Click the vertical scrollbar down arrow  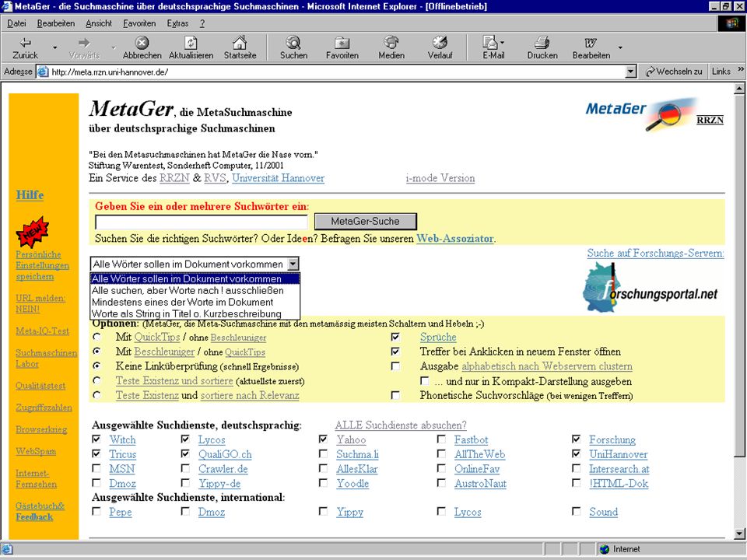(739, 534)
